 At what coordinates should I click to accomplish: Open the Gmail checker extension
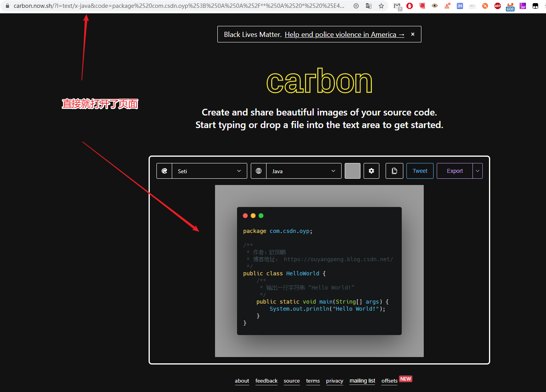click(397, 6)
